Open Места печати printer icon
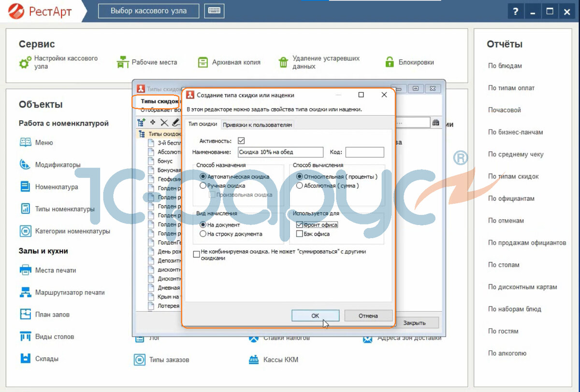580x392 pixels. (26, 270)
